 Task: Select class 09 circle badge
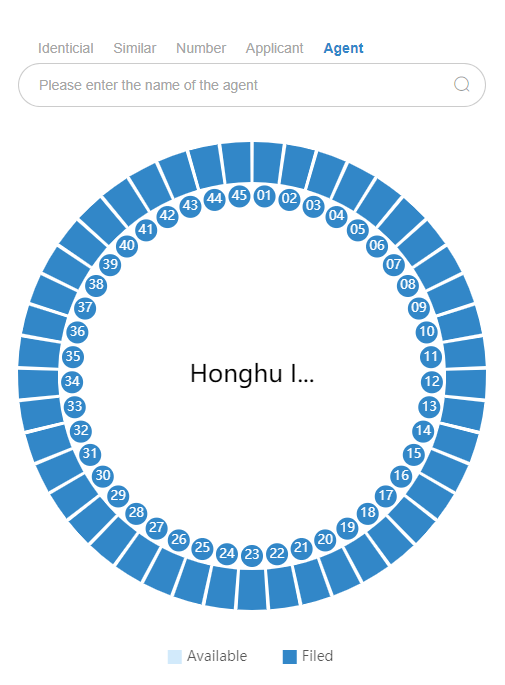(419, 307)
